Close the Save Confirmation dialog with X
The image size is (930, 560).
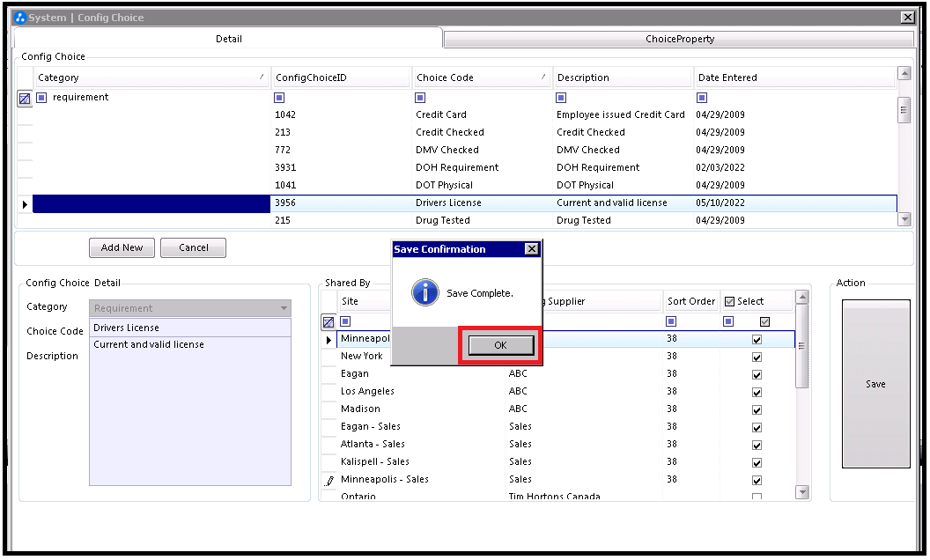tap(531, 249)
